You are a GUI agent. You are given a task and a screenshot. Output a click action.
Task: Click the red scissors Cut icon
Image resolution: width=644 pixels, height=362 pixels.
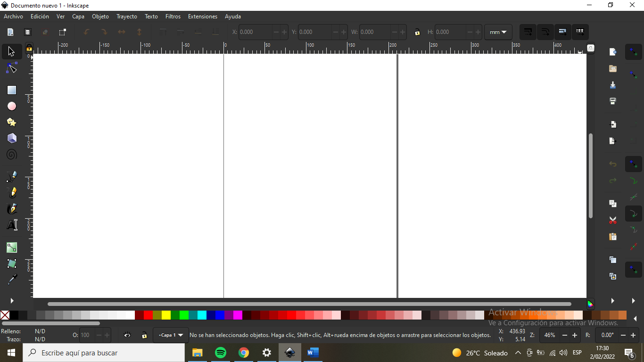point(613,220)
